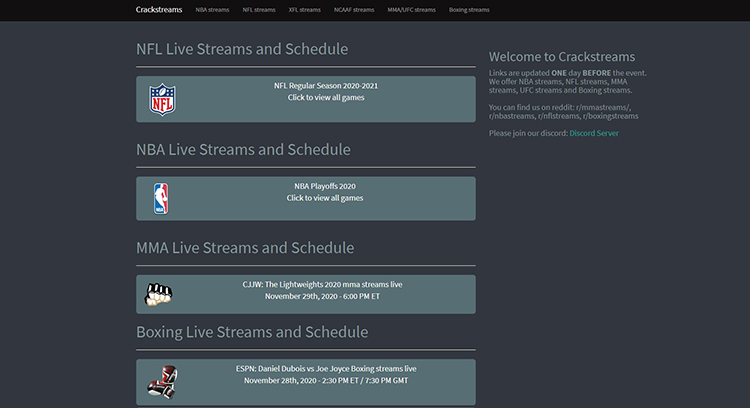The image size is (750, 408).
Task: Open the Discord Server link
Action: click(x=594, y=133)
